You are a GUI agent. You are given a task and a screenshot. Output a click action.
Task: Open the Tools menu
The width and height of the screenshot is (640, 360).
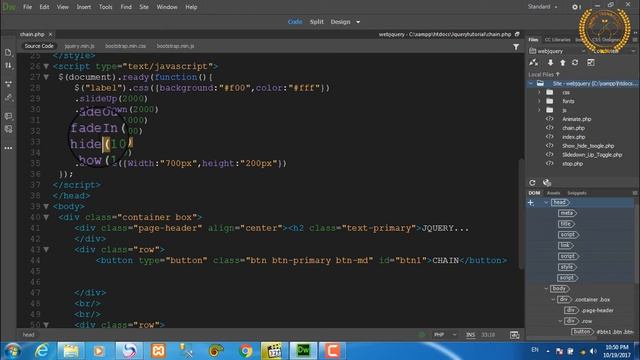point(105,7)
